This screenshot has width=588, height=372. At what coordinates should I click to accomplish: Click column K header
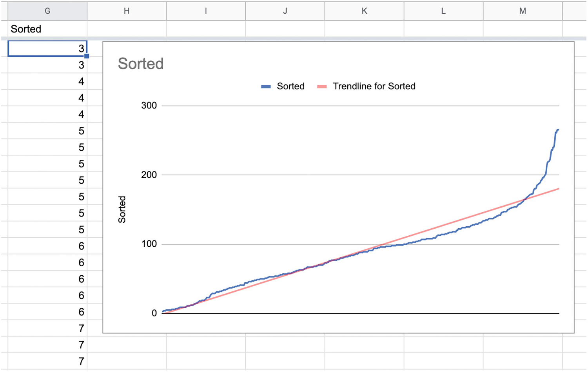pyautogui.click(x=364, y=11)
